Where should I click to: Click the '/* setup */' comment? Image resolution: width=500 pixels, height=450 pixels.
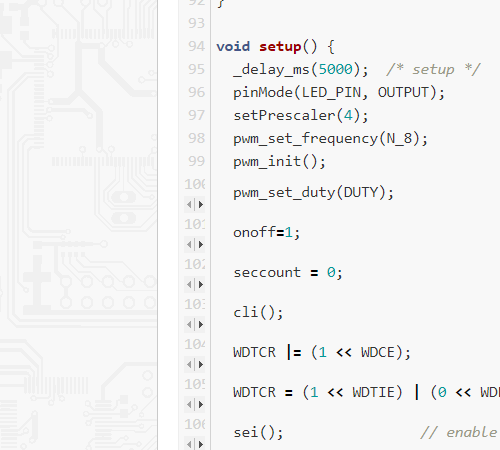point(433,69)
